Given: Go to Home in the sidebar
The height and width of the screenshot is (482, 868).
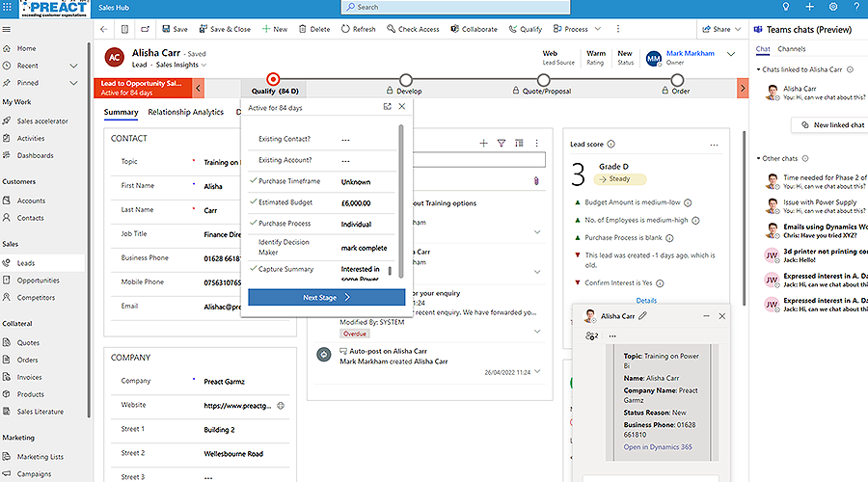Looking at the screenshot, I should click(x=26, y=49).
